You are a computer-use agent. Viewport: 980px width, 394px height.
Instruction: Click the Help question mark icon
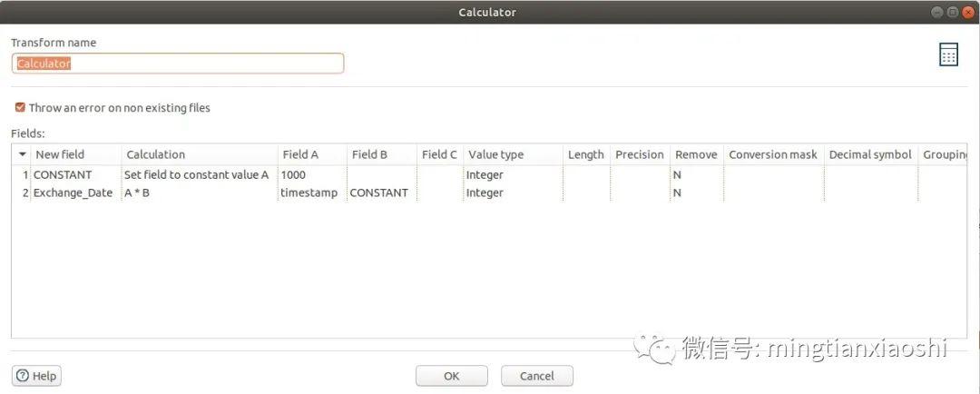[x=23, y=376]
